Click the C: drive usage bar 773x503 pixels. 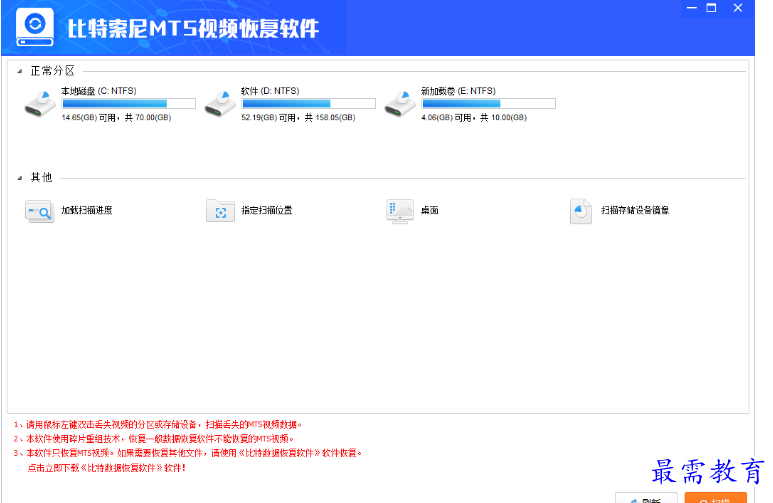tap(129, 104)
